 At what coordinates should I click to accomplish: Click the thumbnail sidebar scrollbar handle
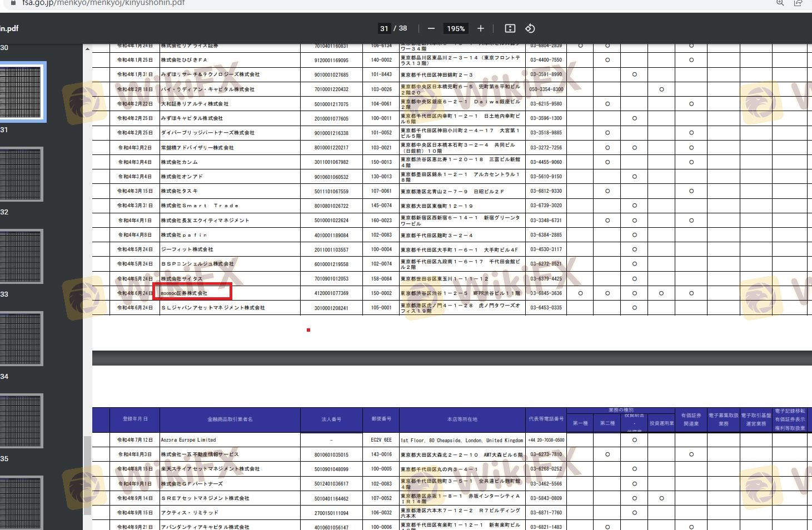pos(87,475)
